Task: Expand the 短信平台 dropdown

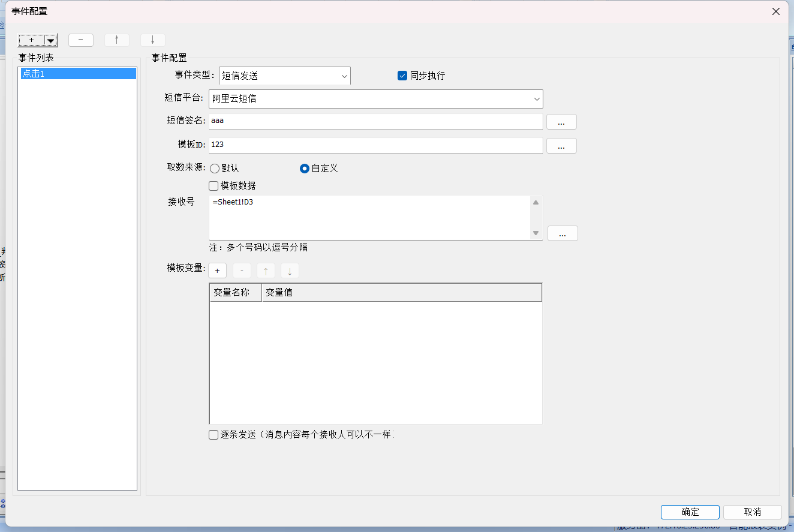Action: point(536,99)
